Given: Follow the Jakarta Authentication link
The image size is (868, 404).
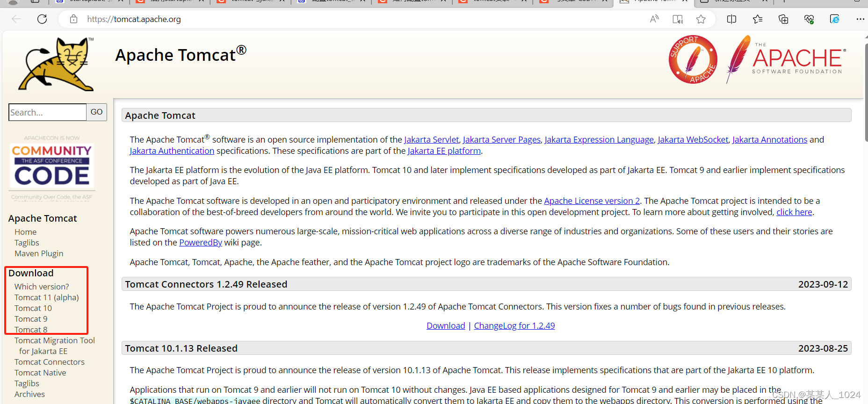Looking at the screenshot, I should [x=172, y=151].
